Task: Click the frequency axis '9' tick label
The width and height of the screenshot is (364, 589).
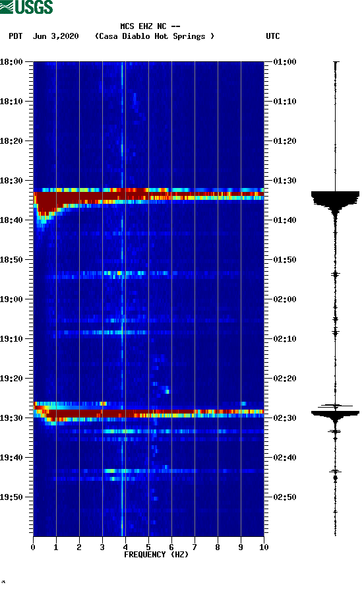Action: 241,547
